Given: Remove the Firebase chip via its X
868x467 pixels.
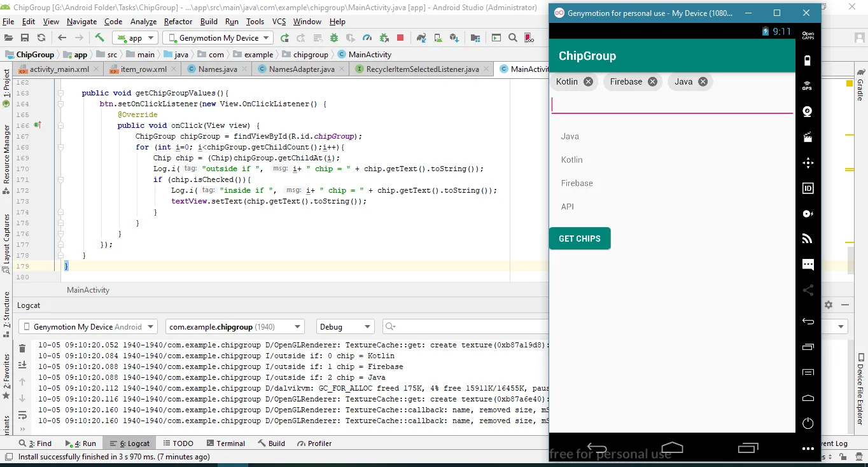Looking at the screenshot, I should (652, 81).
